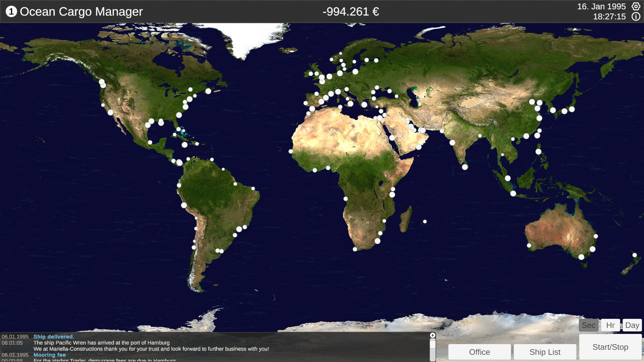Viewport: 644px width, 362px height.
Task: Select the Jakarta port dot on Java
Action: pyautogui.click(x=513, y=193)
